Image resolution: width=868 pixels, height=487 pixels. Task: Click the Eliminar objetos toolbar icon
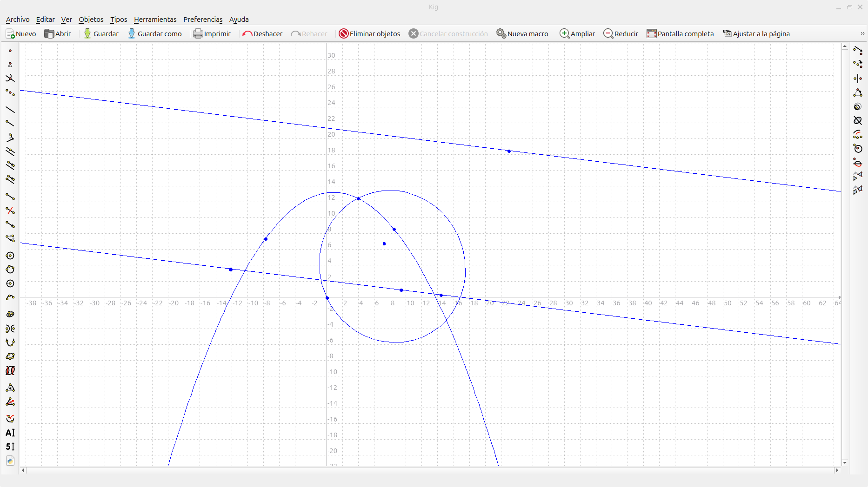click(x=344, y=34)
